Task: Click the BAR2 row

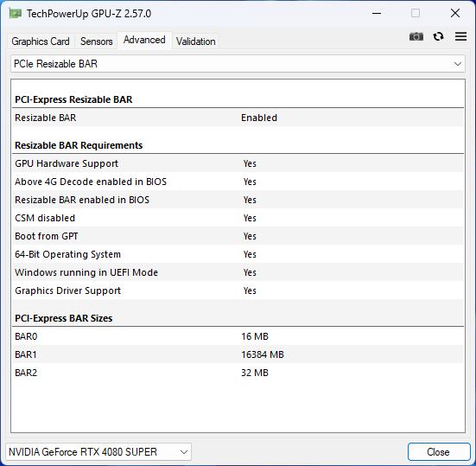Action: tap(238, 373)
